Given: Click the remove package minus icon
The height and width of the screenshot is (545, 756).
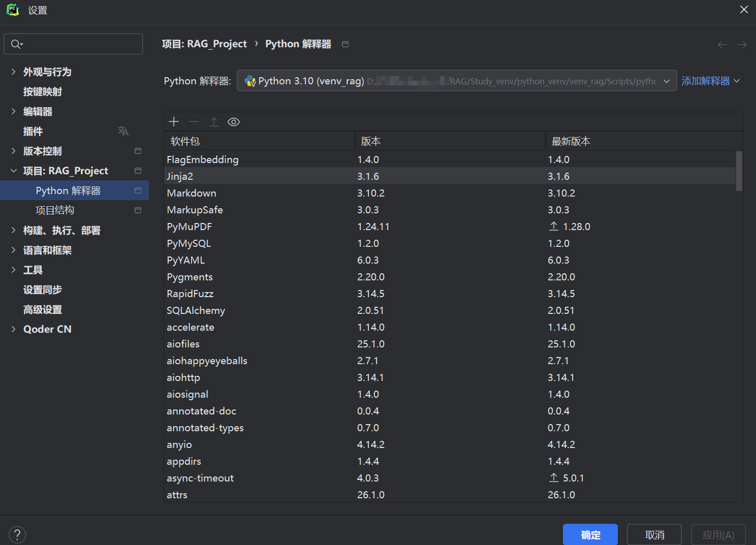Looking at the screenshot, I should click(194, 121).
